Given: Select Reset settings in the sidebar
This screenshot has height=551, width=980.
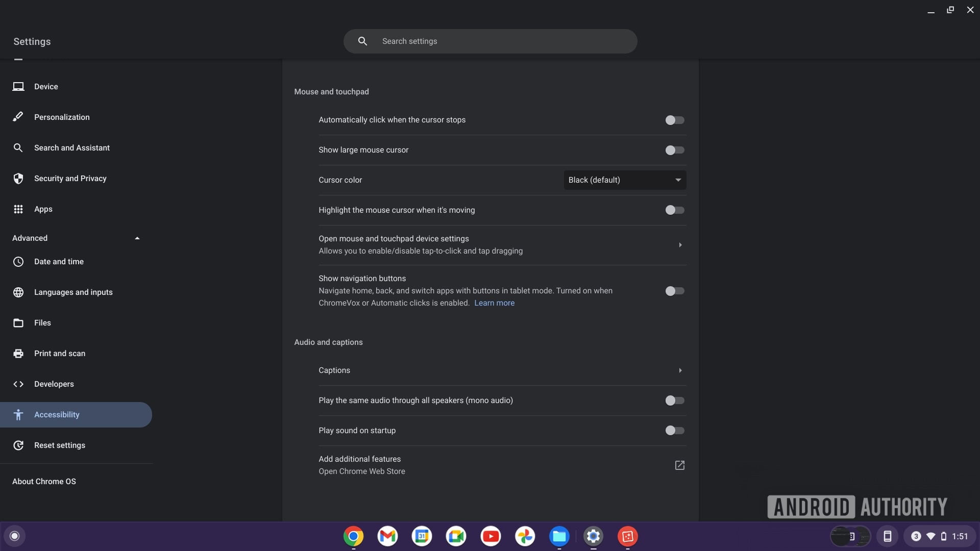Looking at the screenshot, I should tap(60, 445).
